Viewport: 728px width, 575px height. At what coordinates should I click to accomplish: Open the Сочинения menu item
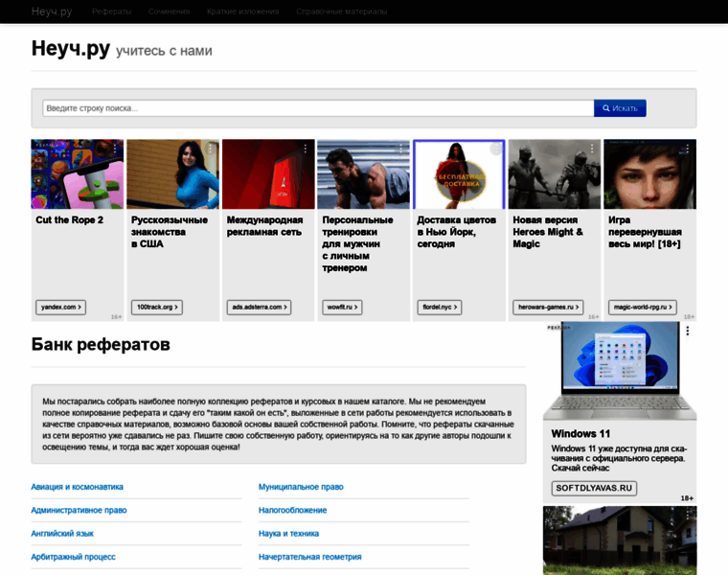[x=169, y=11]
